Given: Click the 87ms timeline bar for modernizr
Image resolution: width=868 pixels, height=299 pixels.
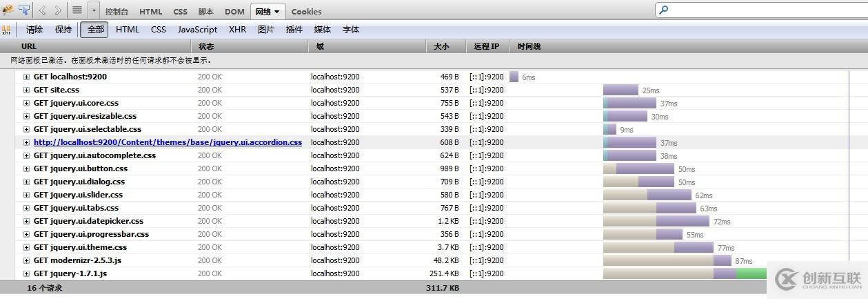Looking at the screenshot, I should tap(667, 260).
